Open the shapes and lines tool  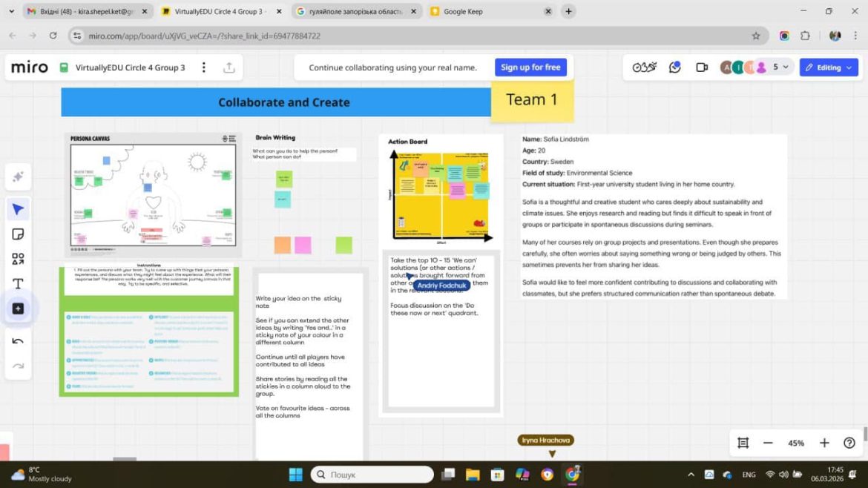19,259
